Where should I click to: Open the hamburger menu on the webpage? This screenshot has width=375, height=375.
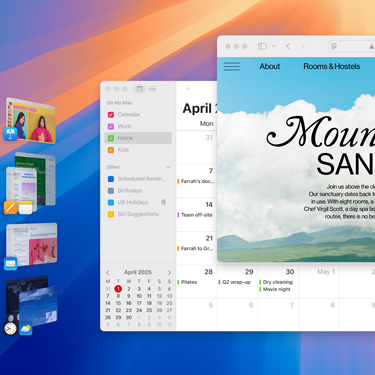(x=232, y=66)
